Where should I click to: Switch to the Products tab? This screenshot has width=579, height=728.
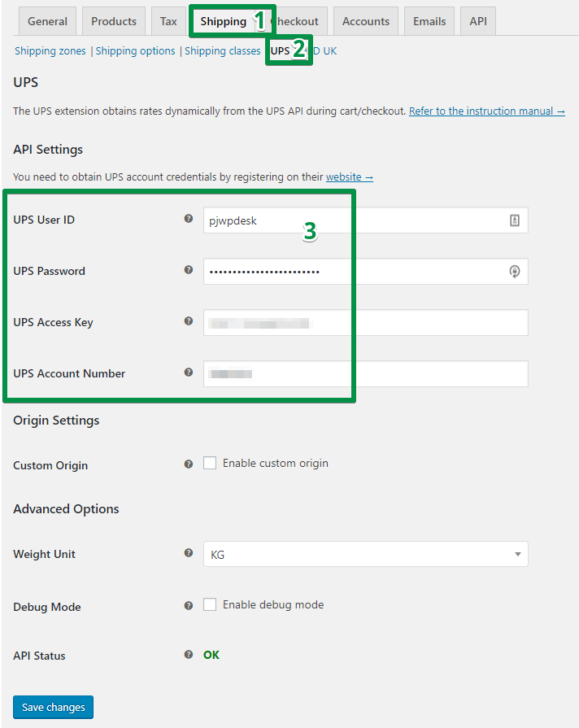[114, 21]
